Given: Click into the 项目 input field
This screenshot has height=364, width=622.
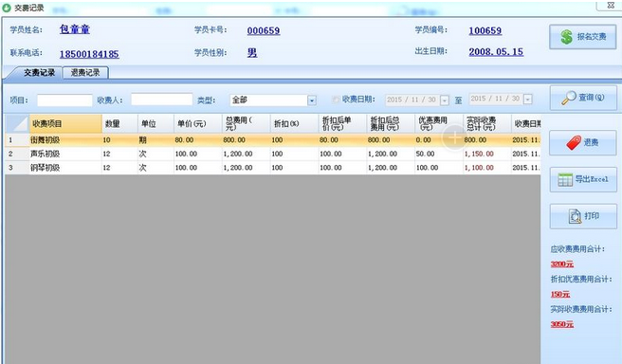Looking at the screenshot, I should click(64, 100).
